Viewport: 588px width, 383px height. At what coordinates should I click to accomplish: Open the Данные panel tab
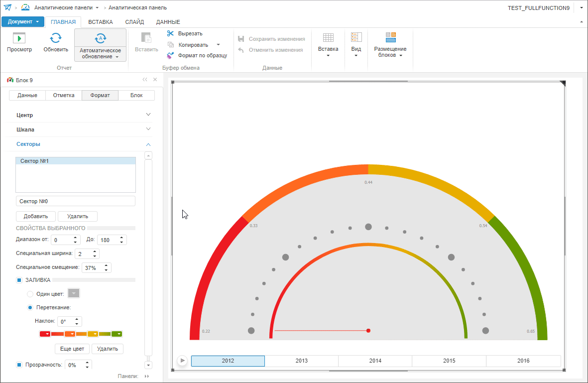click(27, 95)
